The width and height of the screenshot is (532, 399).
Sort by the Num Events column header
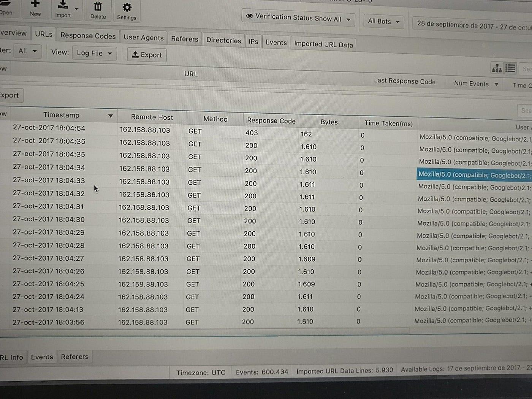[x=471, y=84]
